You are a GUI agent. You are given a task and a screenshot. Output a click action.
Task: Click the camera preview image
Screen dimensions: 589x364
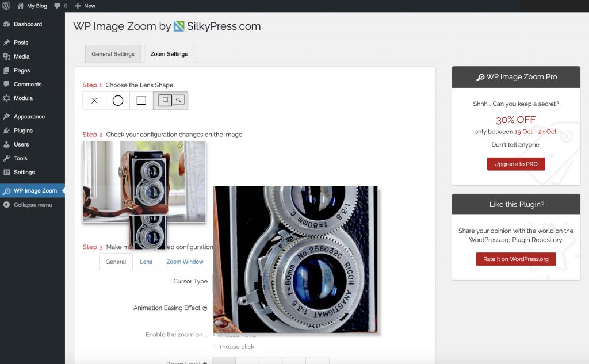(144, 182)
